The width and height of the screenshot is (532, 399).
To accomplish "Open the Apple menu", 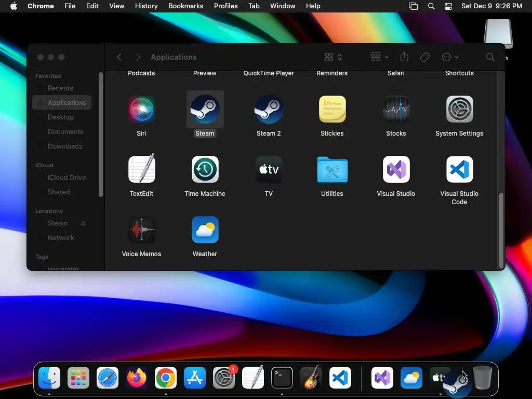I will point(14,6).
